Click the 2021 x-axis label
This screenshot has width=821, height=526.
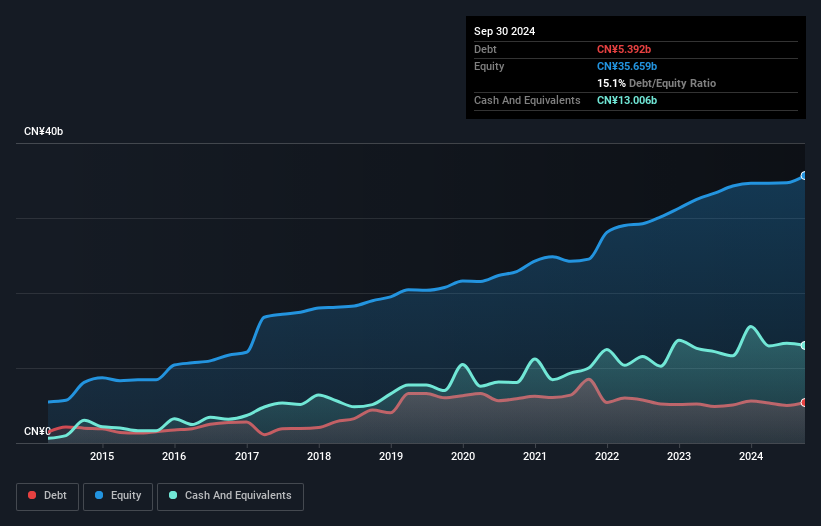535,456
